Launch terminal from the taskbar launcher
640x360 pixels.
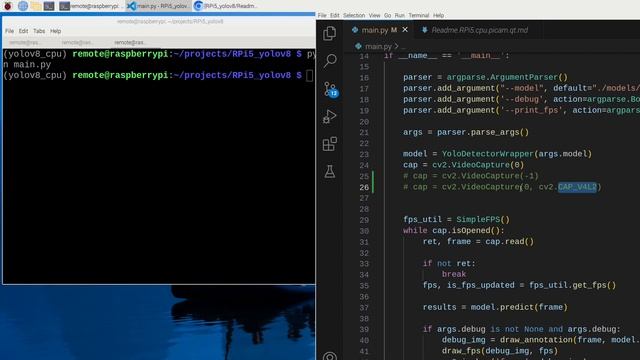[49, 6]
